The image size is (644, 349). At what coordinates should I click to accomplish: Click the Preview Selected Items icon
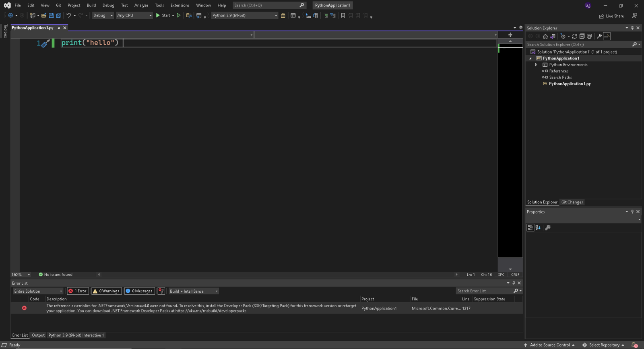pos(607,36)
